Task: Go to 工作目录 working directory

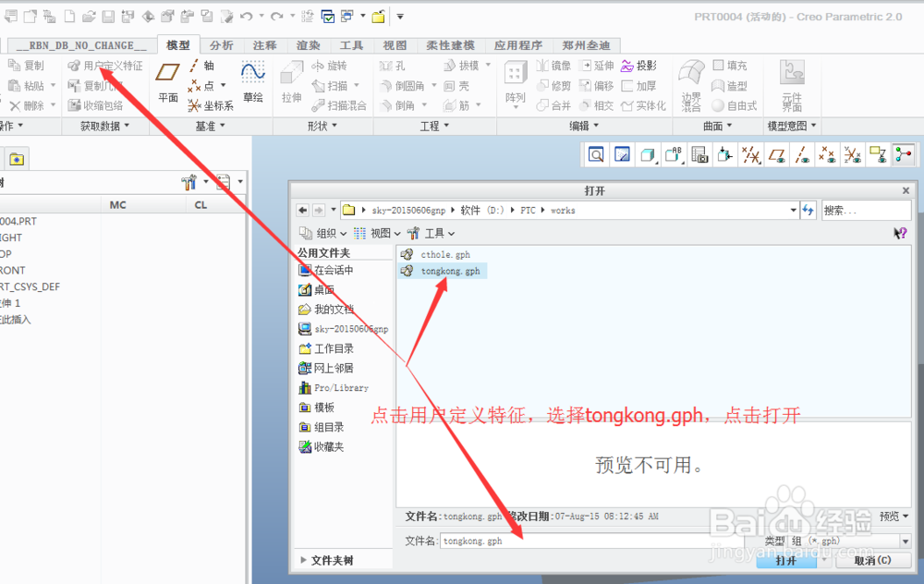Action: (326, 348)
